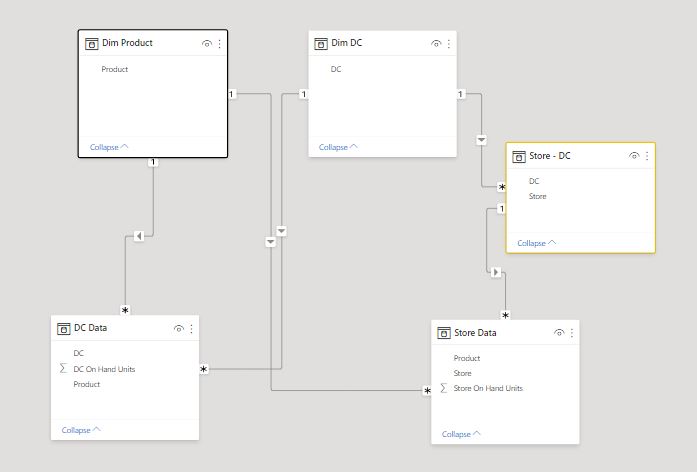
Task: Toggle visibility of DC Data table
Action: click(179, 328)
